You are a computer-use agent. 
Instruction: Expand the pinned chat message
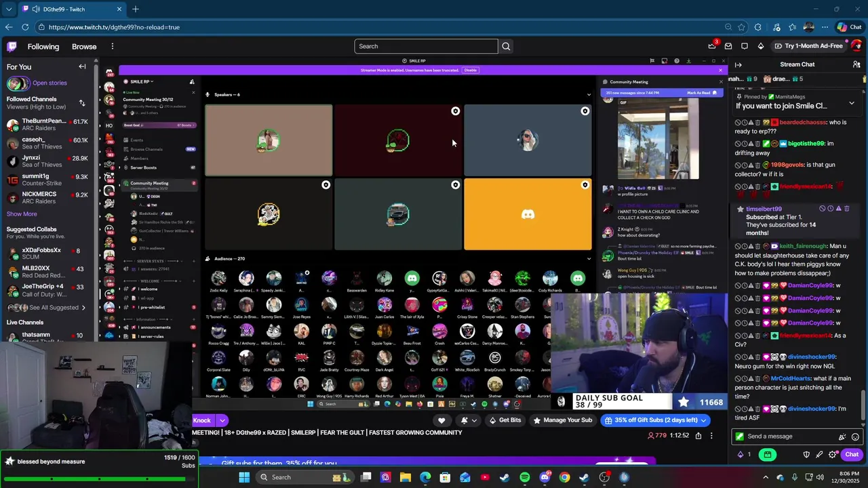tap(852, 103)
